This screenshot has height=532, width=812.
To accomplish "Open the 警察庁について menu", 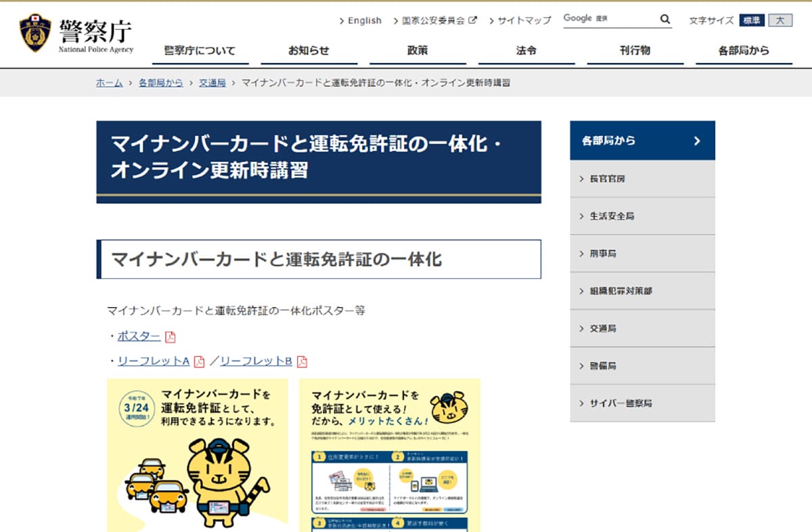I will coord(200,51).
